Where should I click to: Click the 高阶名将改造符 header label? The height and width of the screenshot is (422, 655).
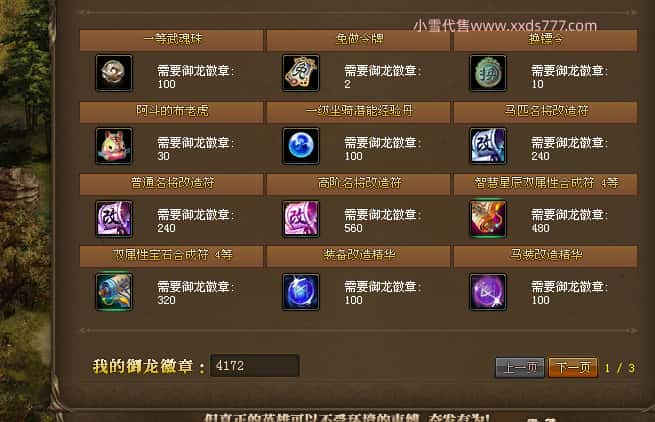(359, 183)
